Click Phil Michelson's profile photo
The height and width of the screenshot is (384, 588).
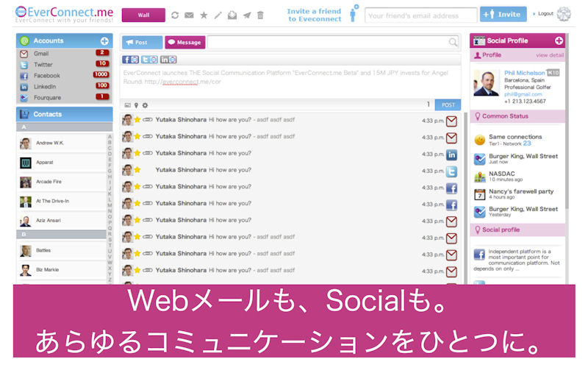click(x=487, y=83)
